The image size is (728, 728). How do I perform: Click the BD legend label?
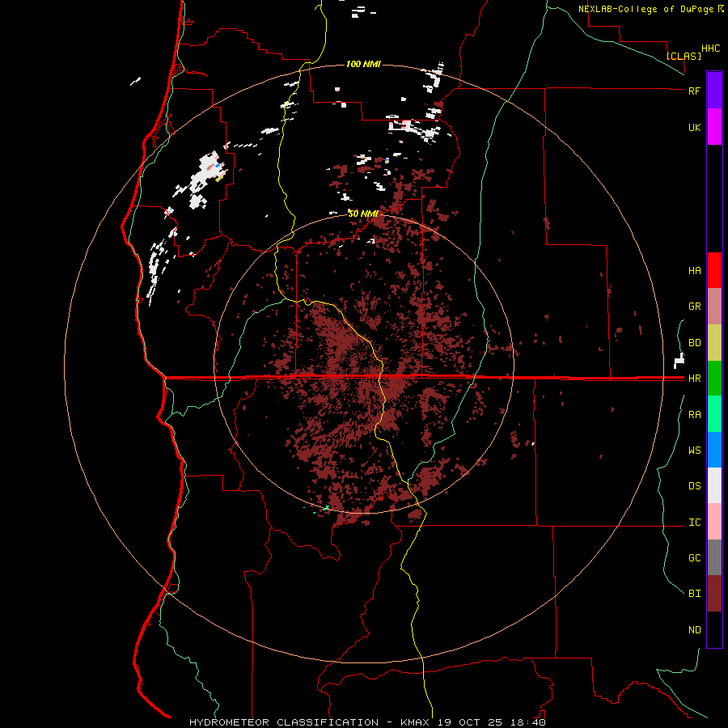[x=694, y=343]
